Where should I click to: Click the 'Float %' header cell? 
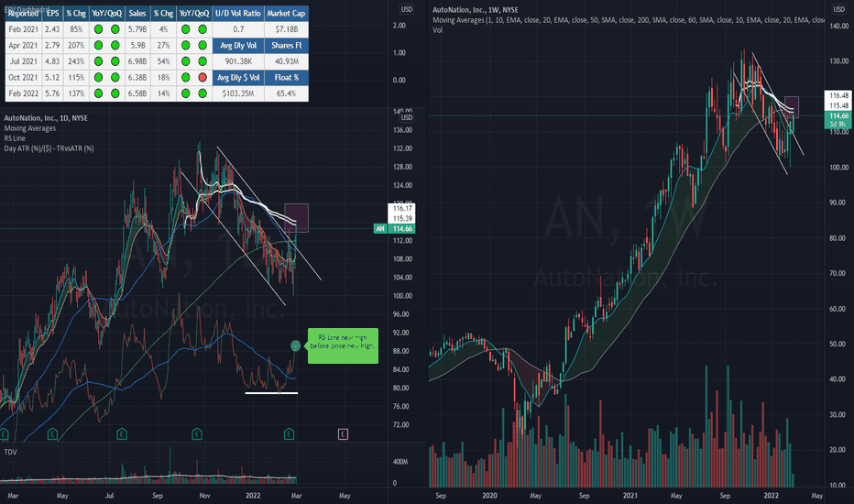(287, 77)
